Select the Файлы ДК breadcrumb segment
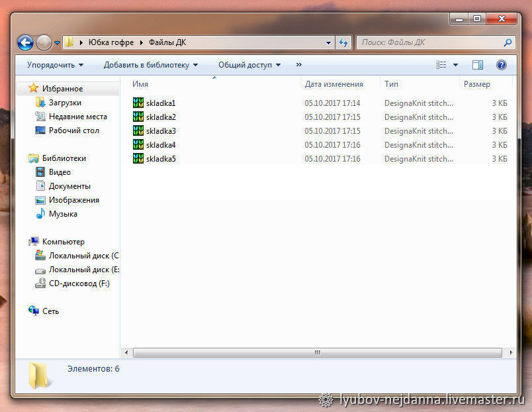 click(167, 42)
